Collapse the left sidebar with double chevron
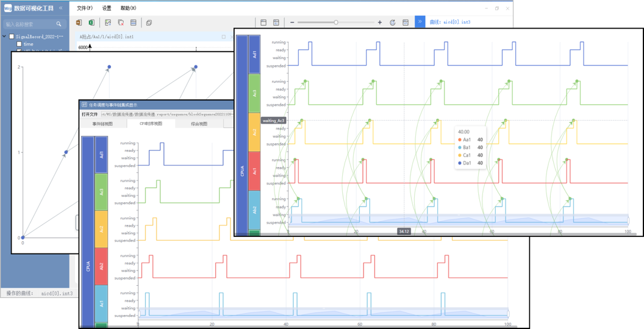Image resolution: width=644 pixels, height=329 pixels. 60,8
